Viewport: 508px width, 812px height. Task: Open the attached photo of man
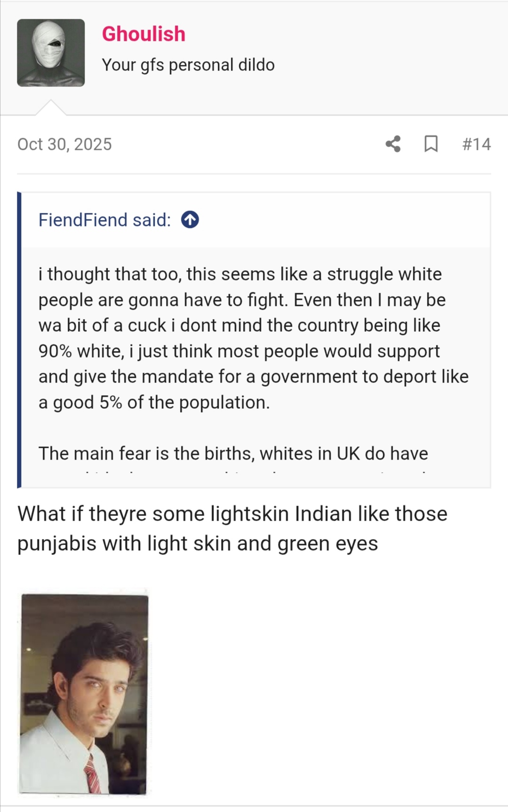84,694
